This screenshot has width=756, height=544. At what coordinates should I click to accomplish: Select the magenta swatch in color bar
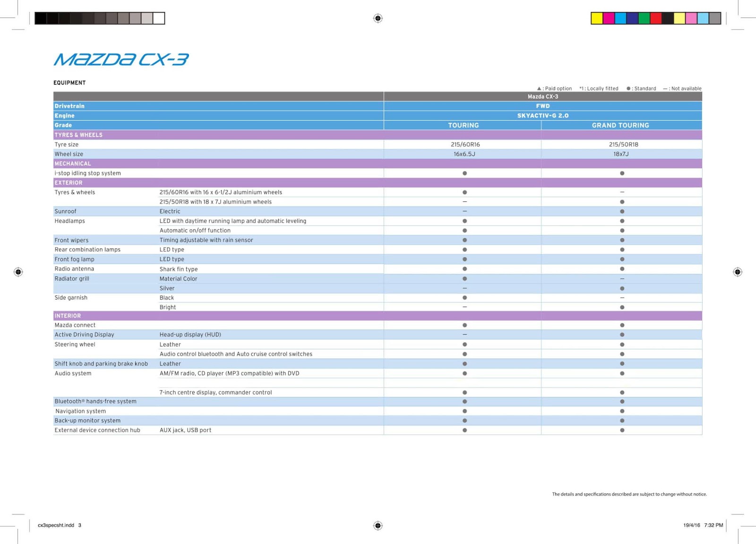609,18
